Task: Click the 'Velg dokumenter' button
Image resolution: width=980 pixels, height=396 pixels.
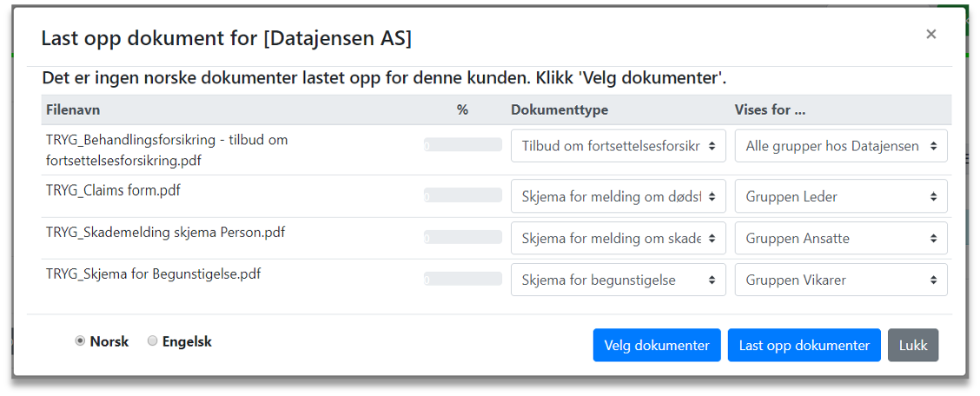Action: 657,345
